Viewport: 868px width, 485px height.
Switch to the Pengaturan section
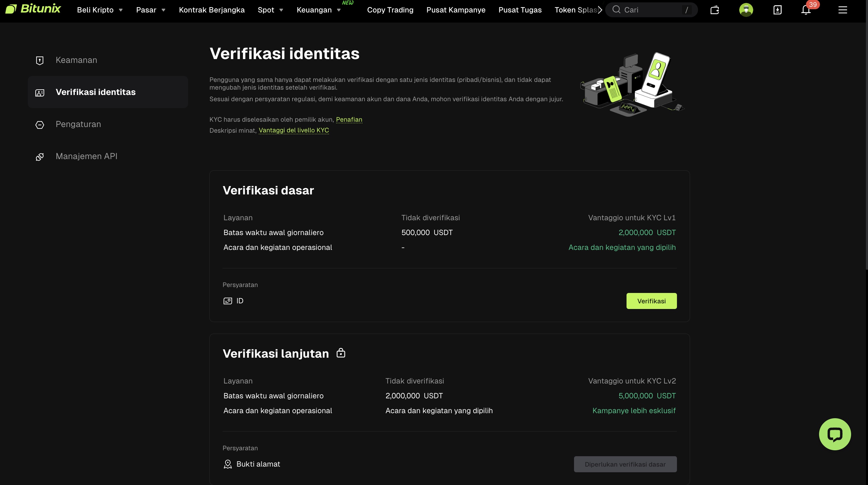pyautogui.click(x=78, y=124)
